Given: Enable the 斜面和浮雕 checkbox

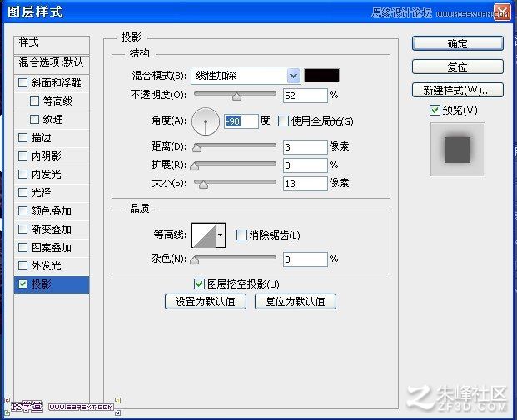Looking at the screenshot, I should (x=22, y=82).
